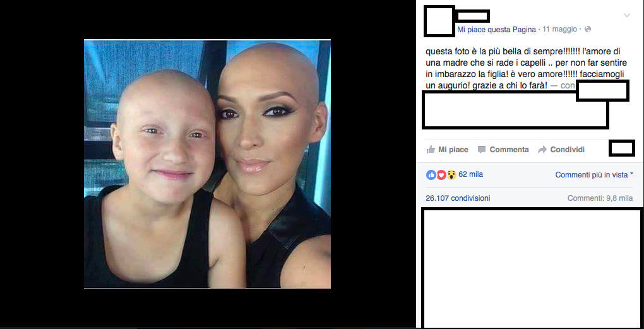Viewport: 644px width, 329px height.
Task: Click the Commenta speech bubble icon
Action: click(482, 150)
